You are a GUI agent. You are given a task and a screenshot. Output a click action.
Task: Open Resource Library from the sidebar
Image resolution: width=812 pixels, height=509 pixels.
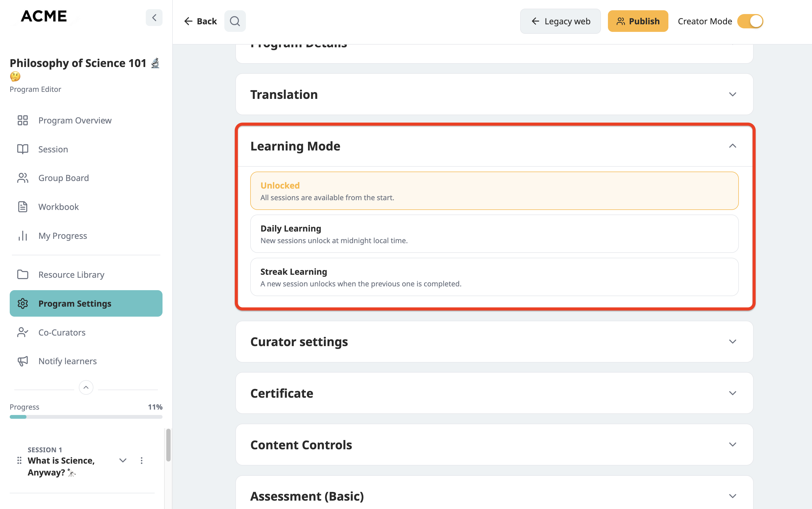tap(86, 274)
